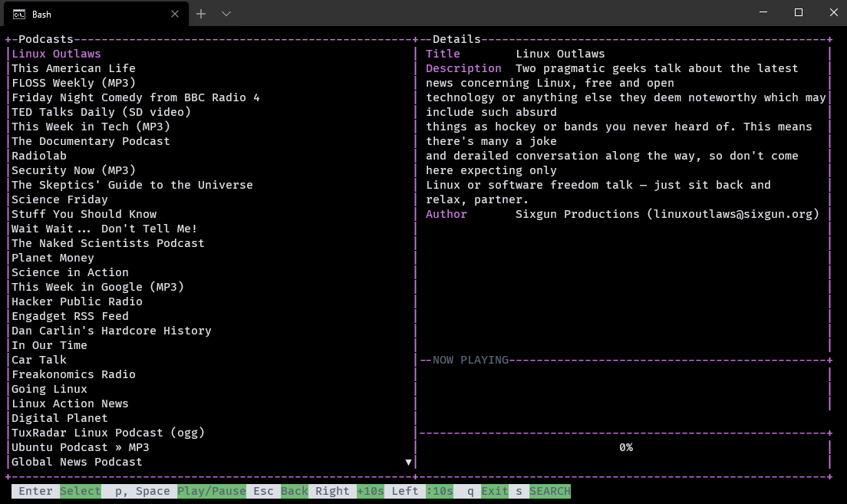Click the Details panel header
Screen dimensions: 847x504
click(x=456, y=39)
